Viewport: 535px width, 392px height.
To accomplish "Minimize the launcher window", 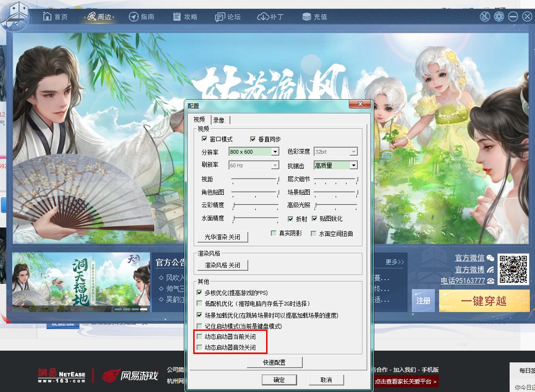I will (x=513, y=16).
